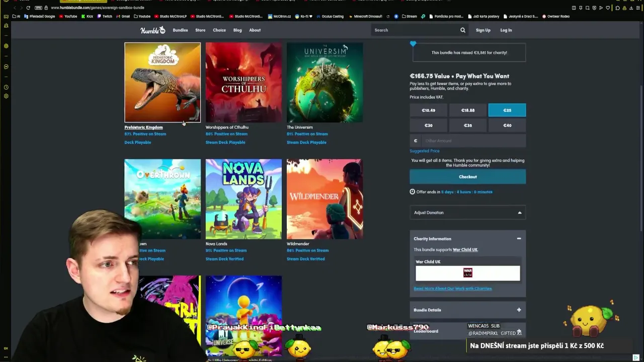Open the McCitron.cz bookmark
The width and height of the screenshot is (644, 362).
coord(279,16)
